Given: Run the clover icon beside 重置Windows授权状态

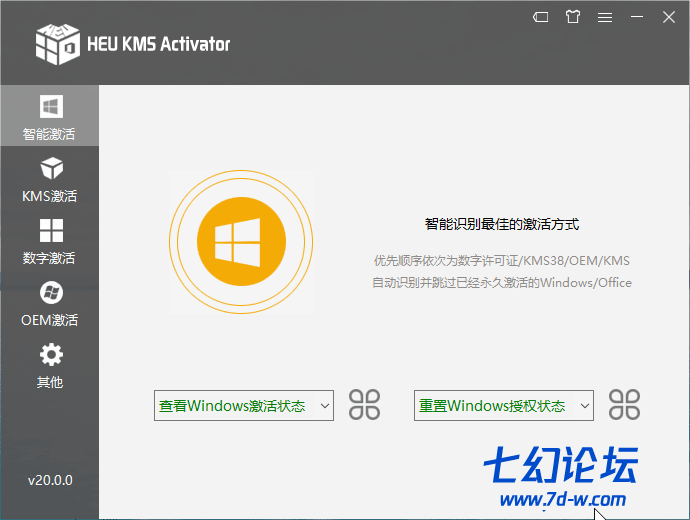Looking at the screenshot, I should 624,405.
